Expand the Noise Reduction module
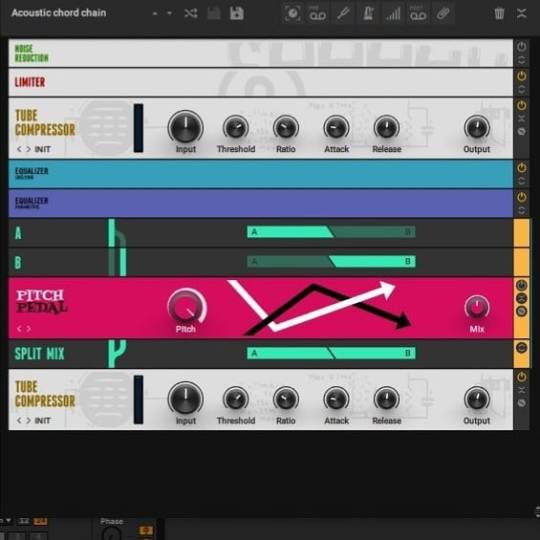 [x=521, y=60]
